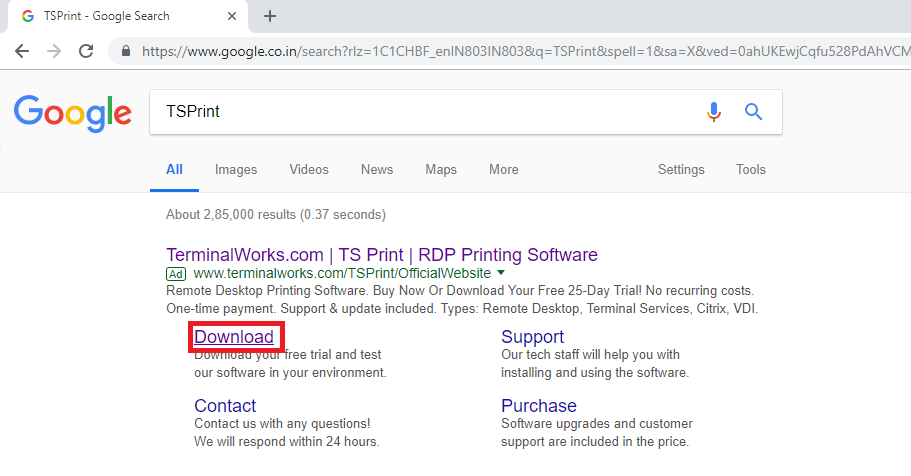
Task: Click the browser address bar URL
Action: (x=526, y=51)
